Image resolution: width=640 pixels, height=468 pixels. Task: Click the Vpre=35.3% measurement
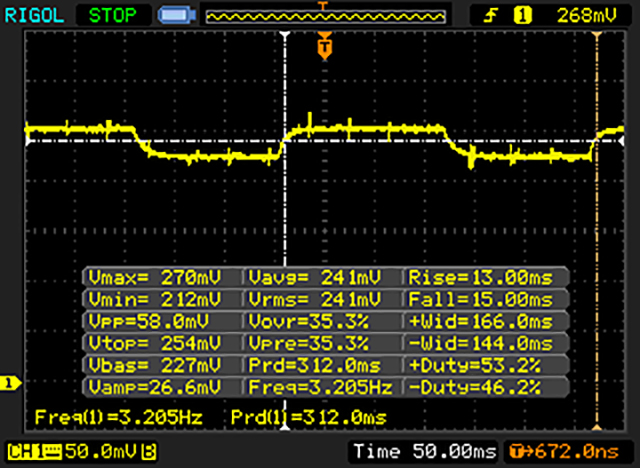(309, 344)
